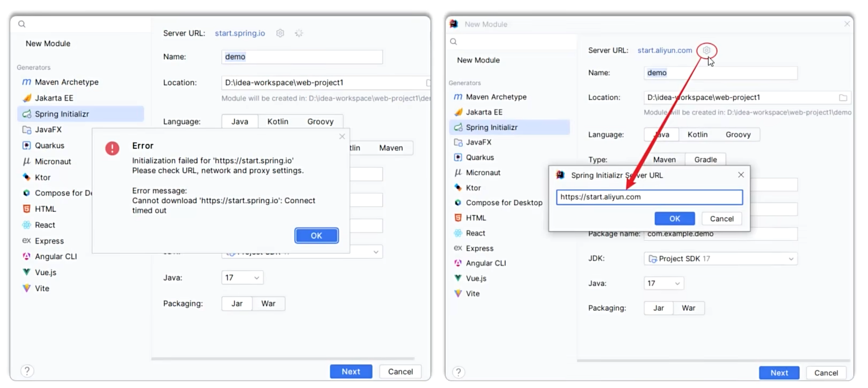This screenshot has height=388, width=868.
Task: Click React icon in left window
Action: [26, 225]
